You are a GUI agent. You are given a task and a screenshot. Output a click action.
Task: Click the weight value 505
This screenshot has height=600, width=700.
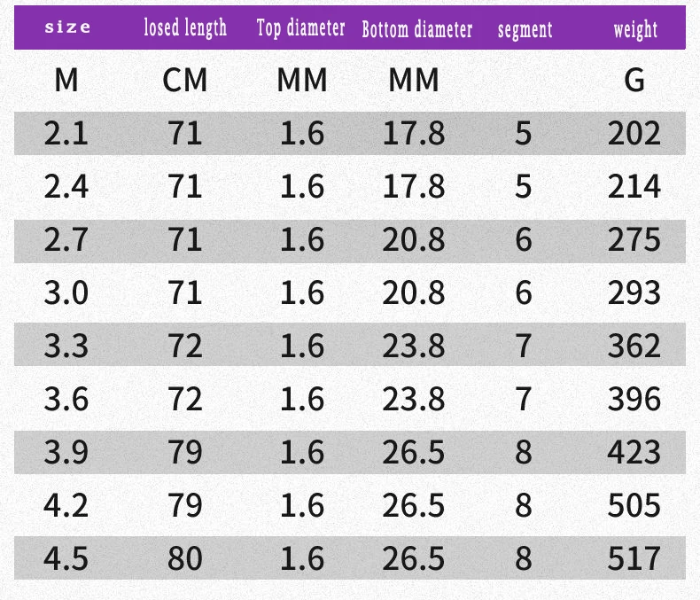tap(634, 505)
